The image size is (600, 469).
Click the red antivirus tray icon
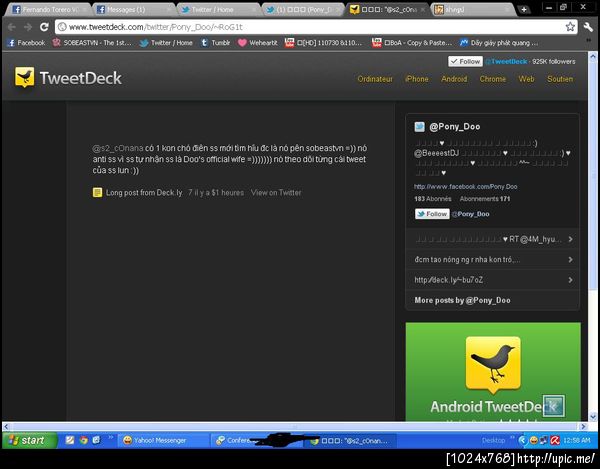pos(554,440)
